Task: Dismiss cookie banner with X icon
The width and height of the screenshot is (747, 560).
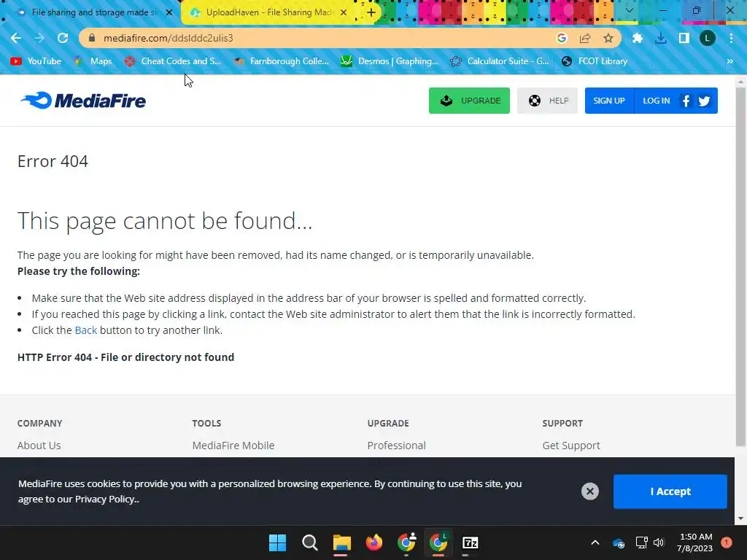Action: click(589, 491)
